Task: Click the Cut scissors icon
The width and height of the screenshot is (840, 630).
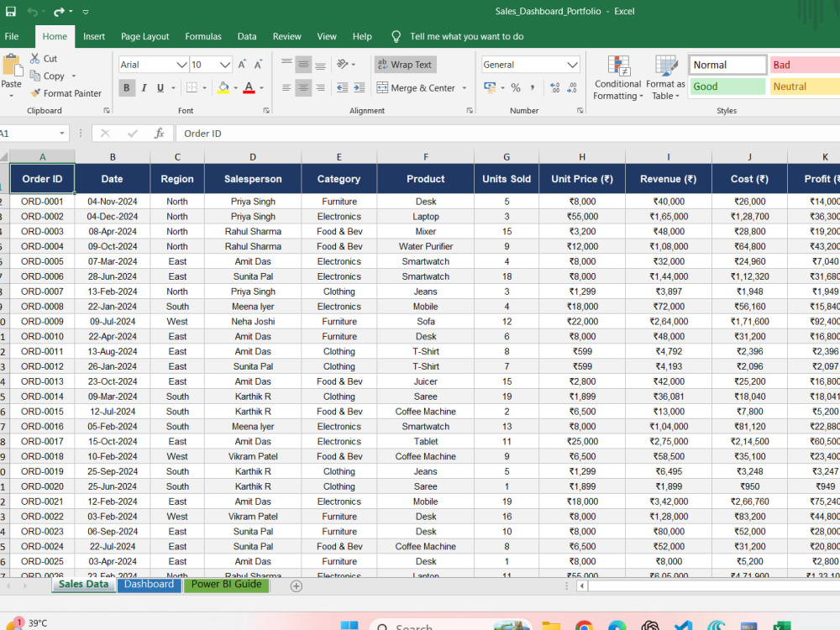Action: pos(34,59)
